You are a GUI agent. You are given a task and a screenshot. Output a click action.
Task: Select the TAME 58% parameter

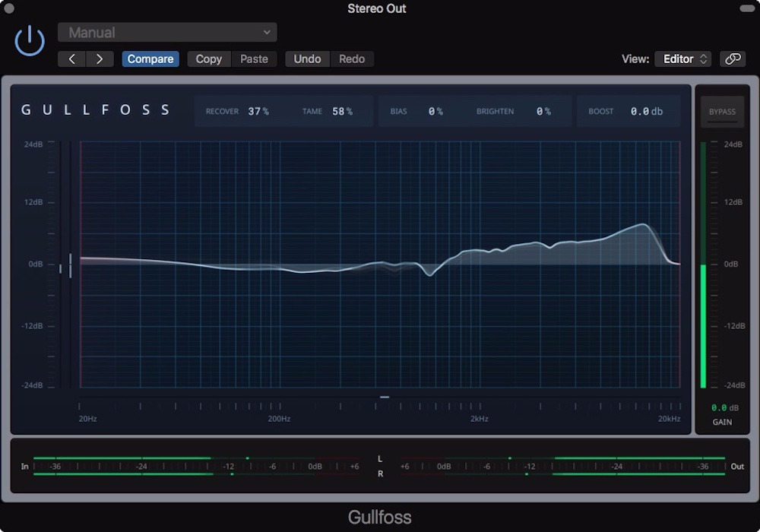(x=342, y=112)
